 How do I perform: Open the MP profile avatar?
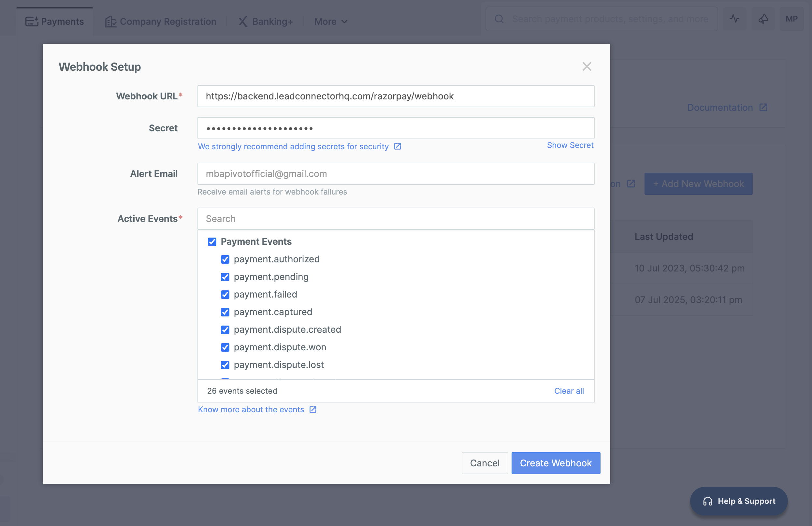791,19
